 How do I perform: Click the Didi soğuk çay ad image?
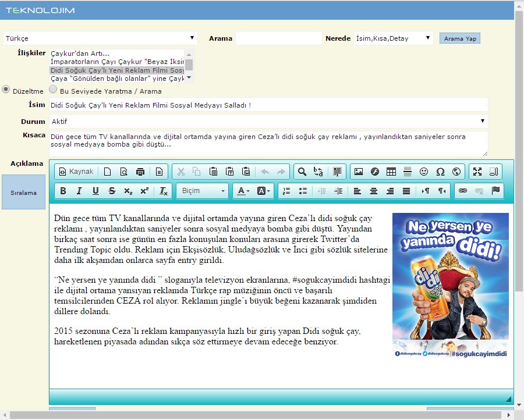(451, 286)
